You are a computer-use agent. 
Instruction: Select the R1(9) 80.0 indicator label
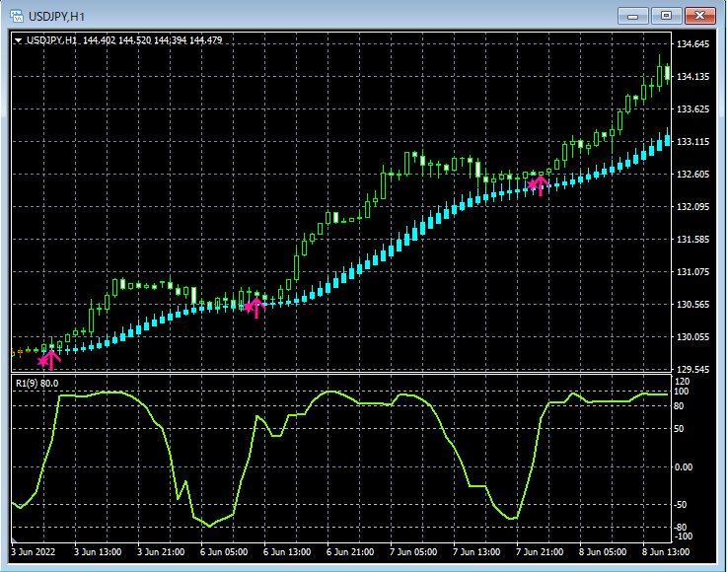point(37,383)
